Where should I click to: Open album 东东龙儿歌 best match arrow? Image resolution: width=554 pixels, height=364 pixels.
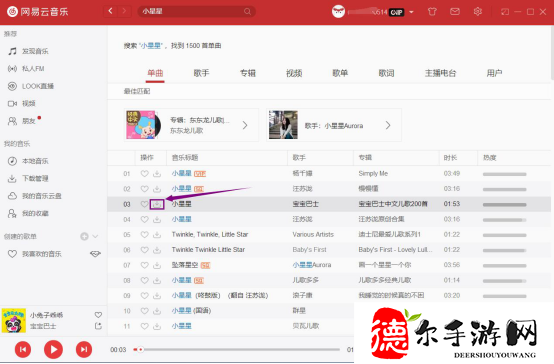245,125
